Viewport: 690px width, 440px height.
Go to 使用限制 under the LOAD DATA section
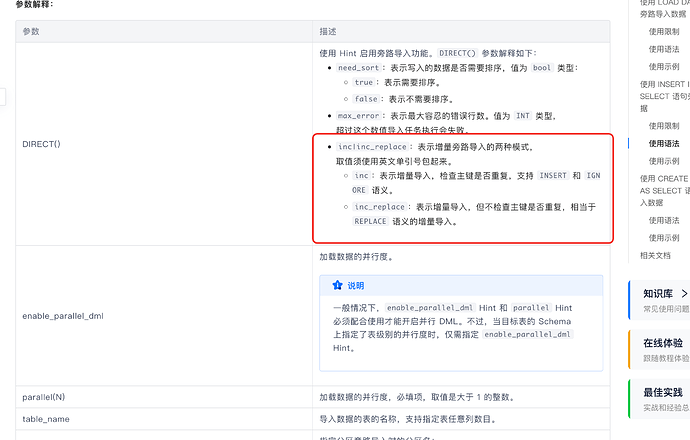663,31
